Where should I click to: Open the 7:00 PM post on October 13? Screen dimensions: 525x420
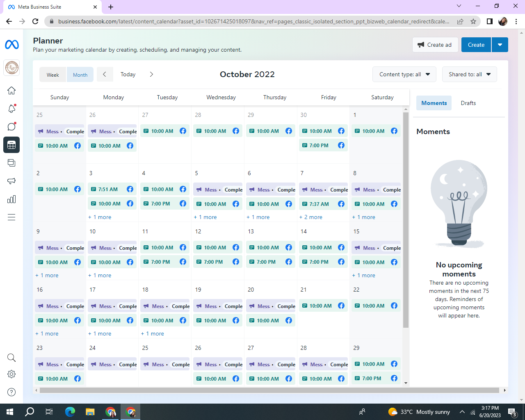[271, 262]
